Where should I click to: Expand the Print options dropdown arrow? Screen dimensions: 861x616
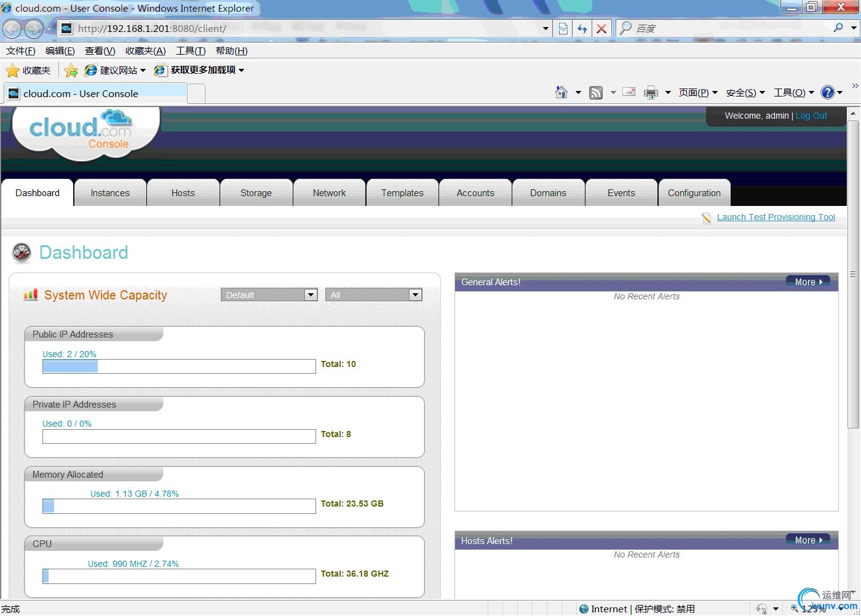point(668,93)
